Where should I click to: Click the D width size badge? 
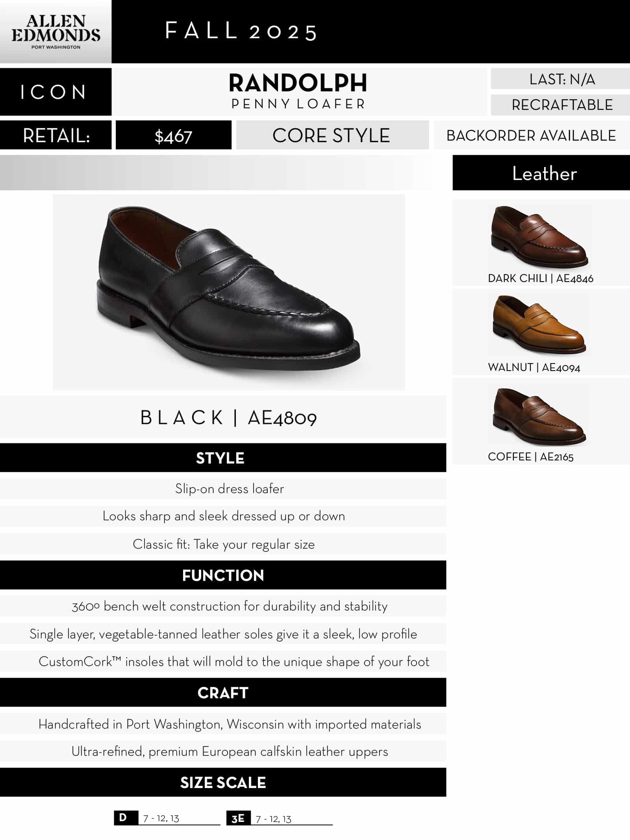(x=123, y=818)
